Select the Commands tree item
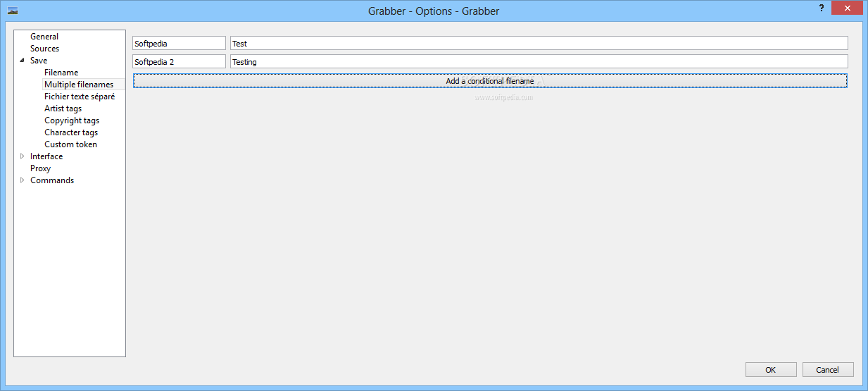Screen dimensions: 868x391 pos(52,180)
